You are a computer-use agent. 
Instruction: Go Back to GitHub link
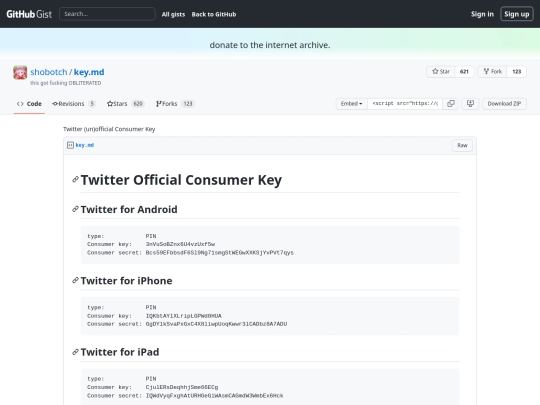tap(214, 14)
